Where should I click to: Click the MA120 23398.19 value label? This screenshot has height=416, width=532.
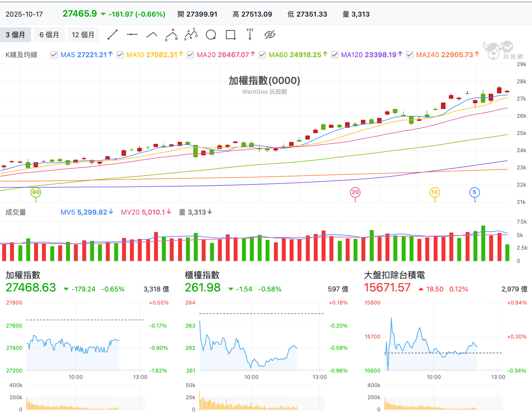[x=372, y=55]
